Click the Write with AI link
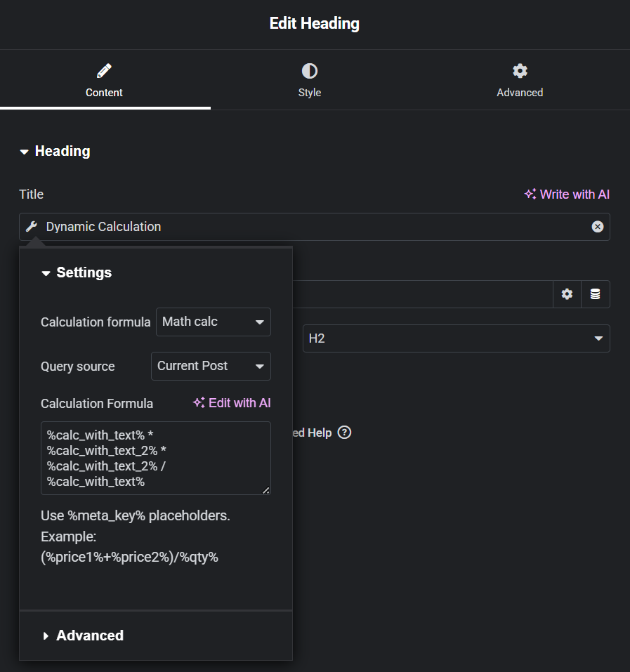 pyautogui.click(x=567, y=195)
